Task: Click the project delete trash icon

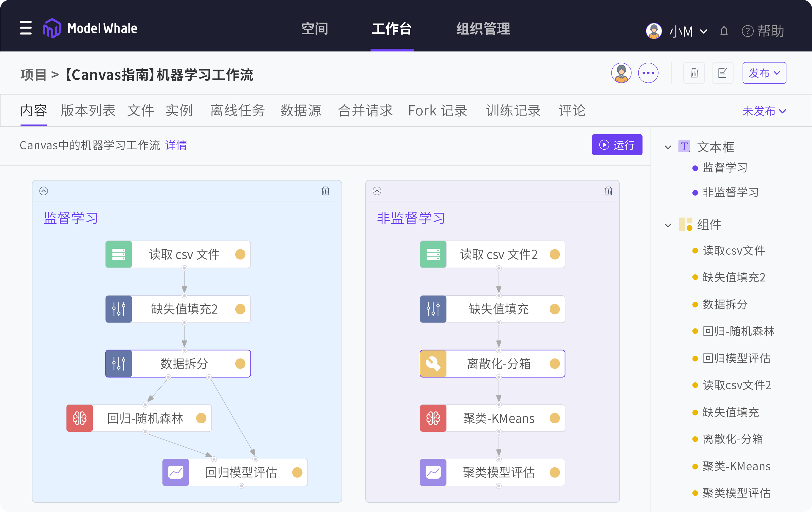Action: pos(694,73)
